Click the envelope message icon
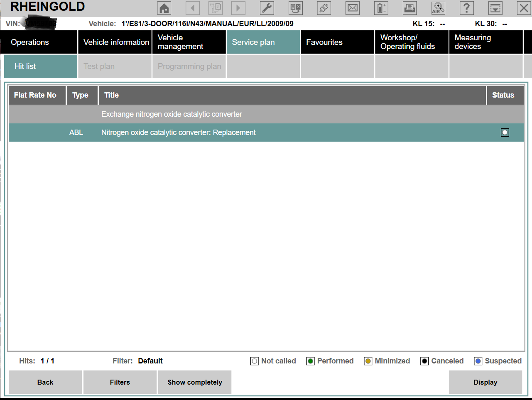 tap(353, 8)
